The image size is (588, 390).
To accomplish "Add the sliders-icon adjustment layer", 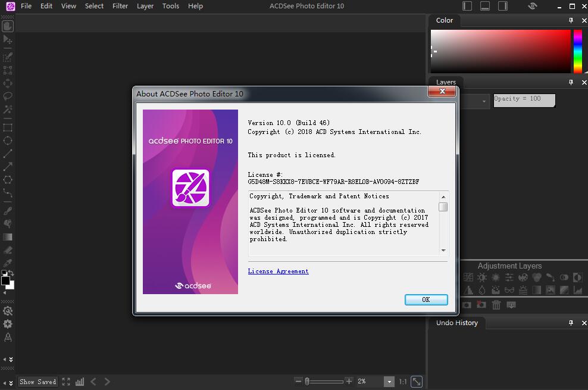I will (x=509, y=277).
